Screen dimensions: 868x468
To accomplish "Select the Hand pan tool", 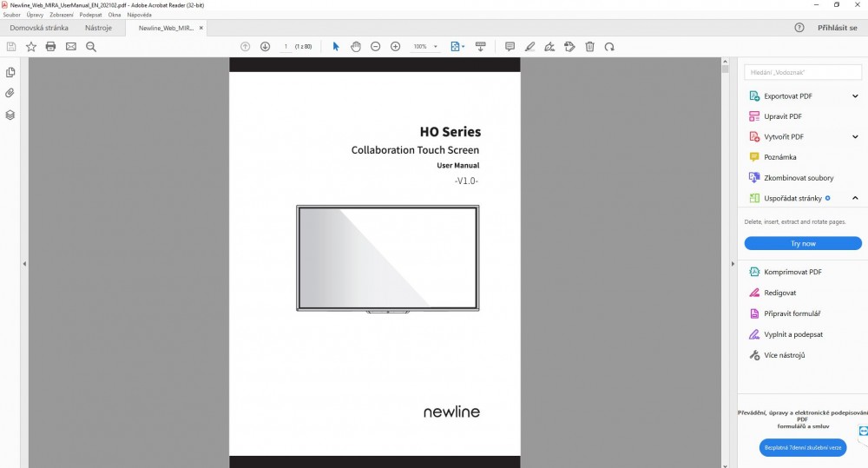I will click(356, 46).
